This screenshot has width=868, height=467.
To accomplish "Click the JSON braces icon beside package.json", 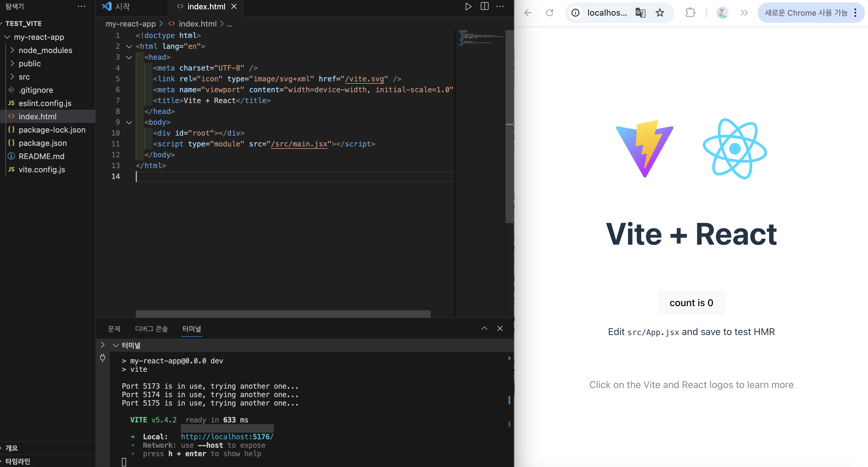I will point(11,143).
